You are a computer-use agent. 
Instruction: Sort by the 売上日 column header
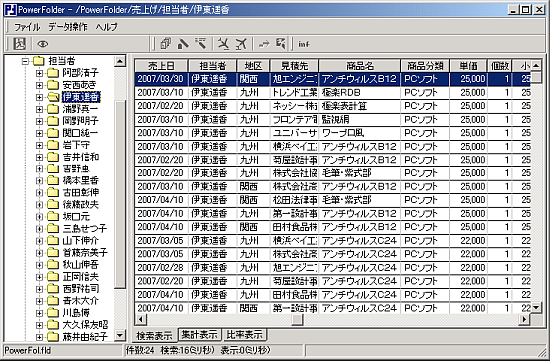[x=161, y=66]
